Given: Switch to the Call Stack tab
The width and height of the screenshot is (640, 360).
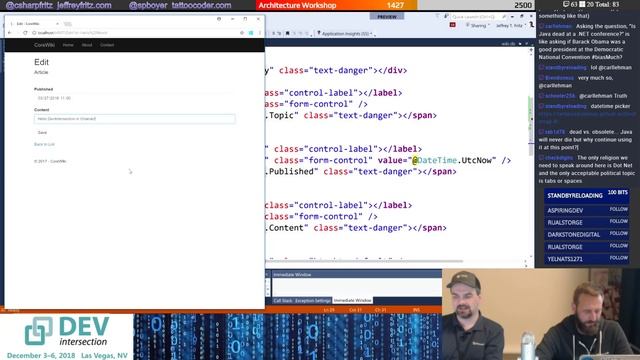Looking at the screenshot, I should (x=283, y=300).
